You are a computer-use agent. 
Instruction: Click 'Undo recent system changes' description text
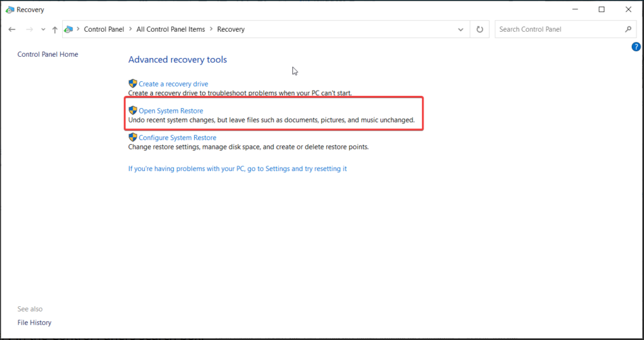click(x=271, y=120)
